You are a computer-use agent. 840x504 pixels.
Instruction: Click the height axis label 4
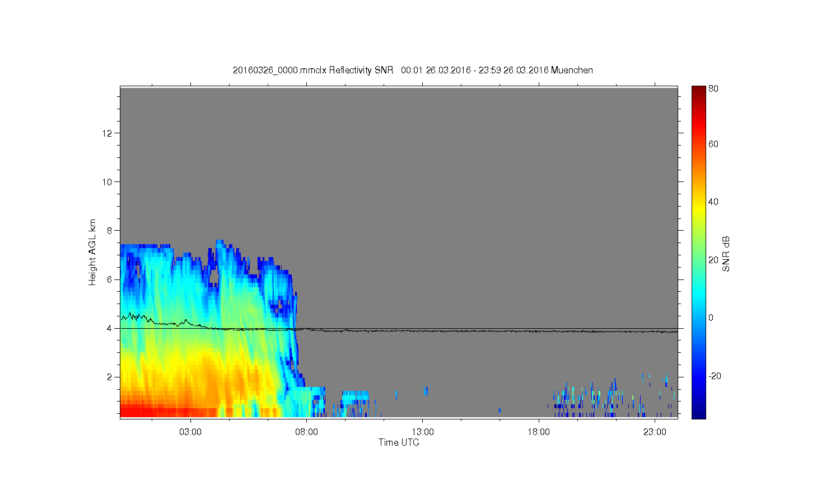tap(110, 328)
